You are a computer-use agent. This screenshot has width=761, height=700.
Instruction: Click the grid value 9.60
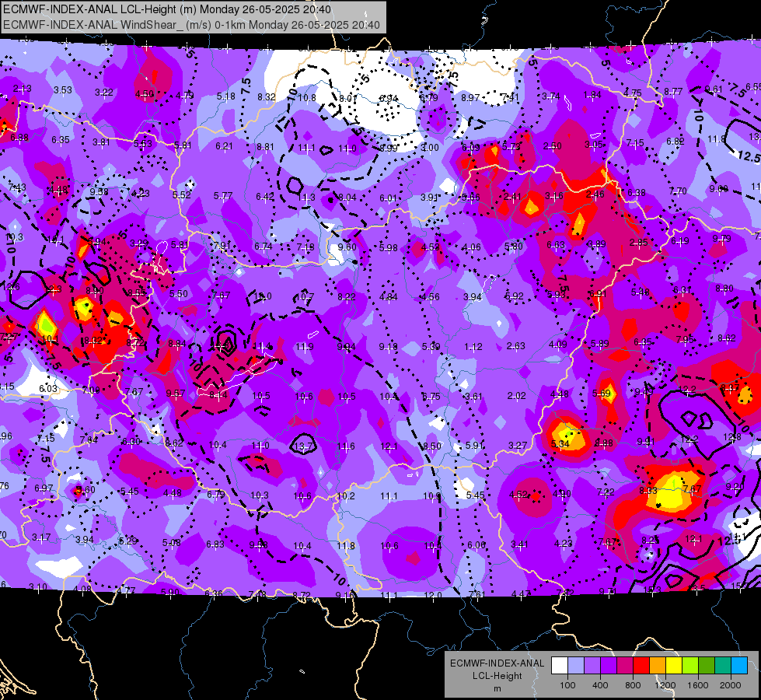tap(347, 247)
